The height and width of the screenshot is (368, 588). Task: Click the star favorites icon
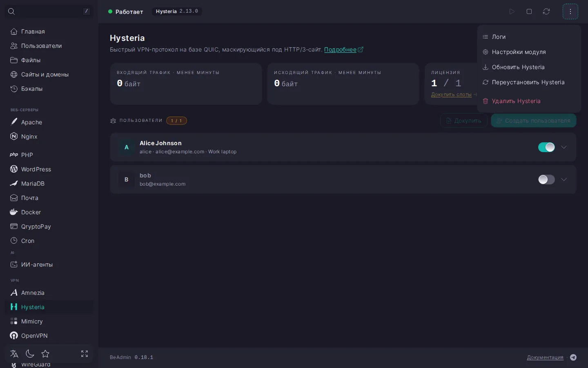coord(45,354)
